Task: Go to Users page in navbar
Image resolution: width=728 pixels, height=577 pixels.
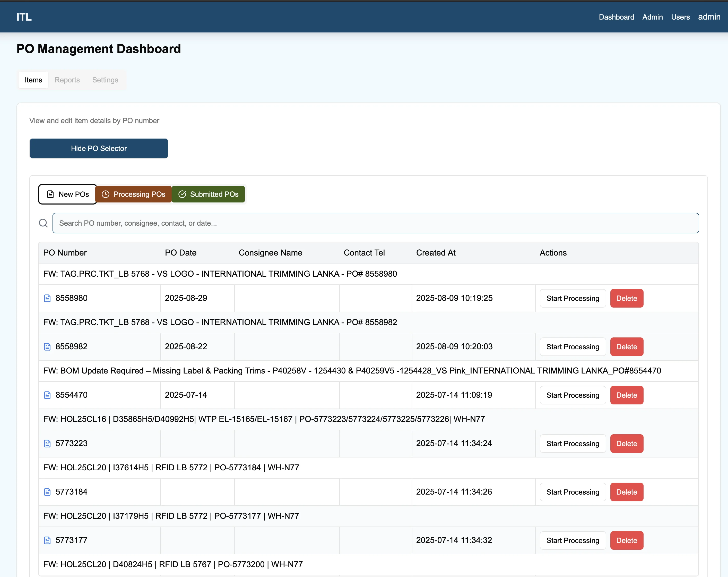Action: [680, 17]
